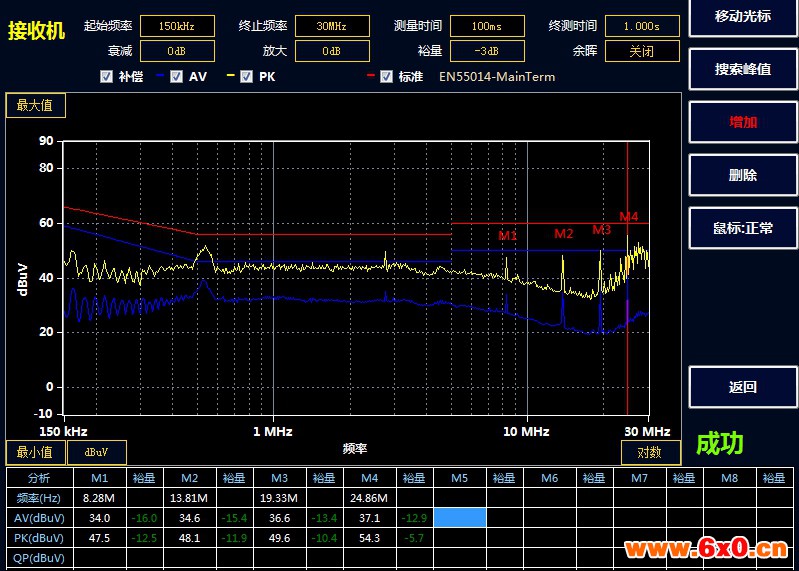Click the M1 AV margin -16.0
Screen dimensions: 799x571
(144, 518)
